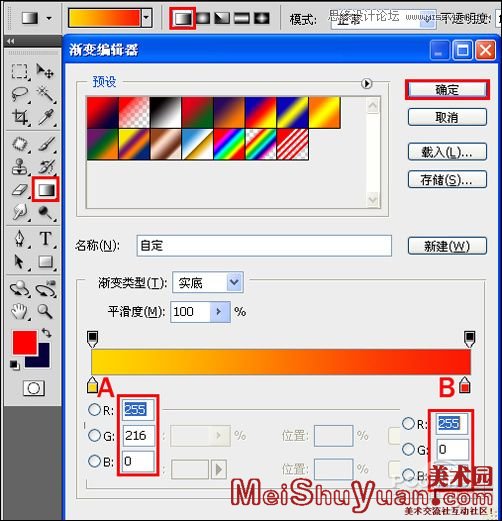Select the left opacity stop above gradient
The width and height of the screenshot is (502, 521).
[92, 339]
